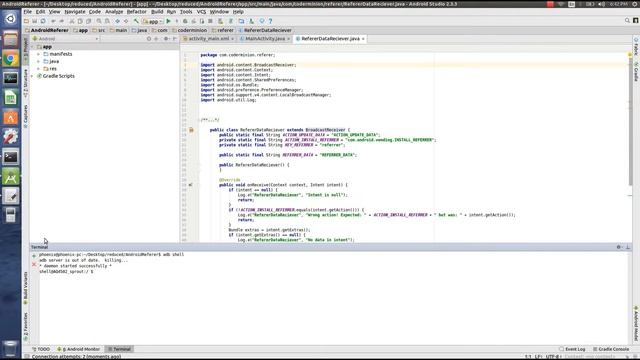This screenshot has width=640, height=360.
Task: Collapse the app module tree node
Action: tap(33, 47)
